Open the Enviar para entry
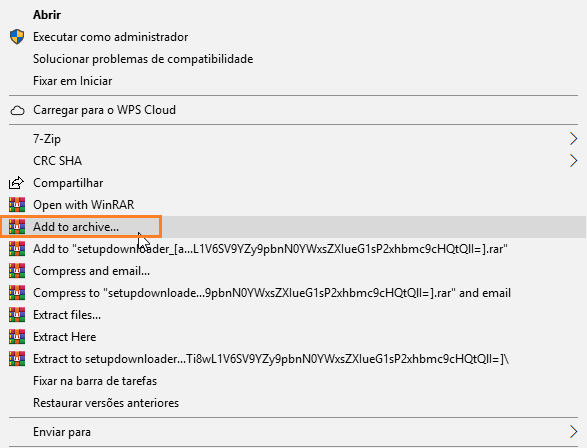Image resolution: width=587 pixels, height=448 pixels. tap(62, 432)
